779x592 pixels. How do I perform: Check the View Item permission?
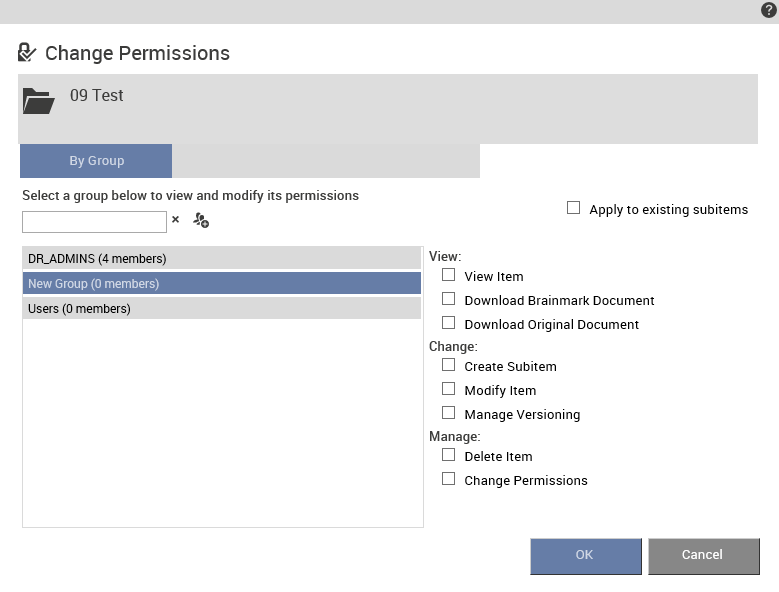pos(448,275)
